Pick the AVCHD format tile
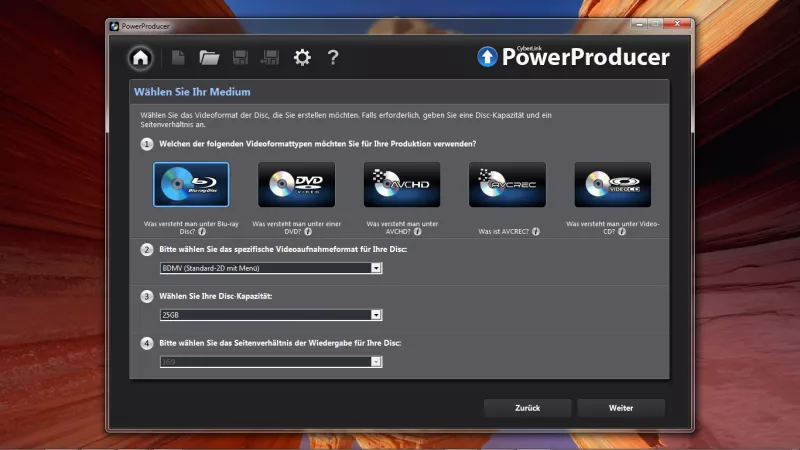This screenshot has height=450, width=800. coord(402,185)
